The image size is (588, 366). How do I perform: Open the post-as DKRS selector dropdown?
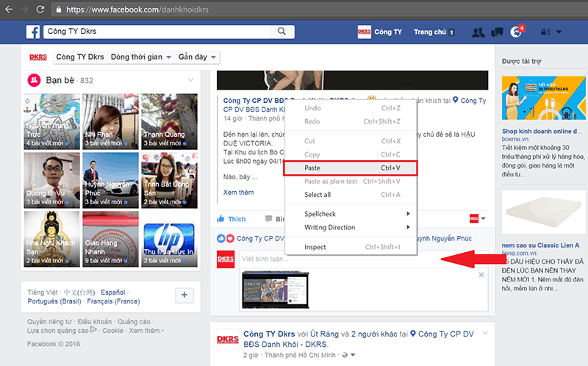click(x=477, y=218)
